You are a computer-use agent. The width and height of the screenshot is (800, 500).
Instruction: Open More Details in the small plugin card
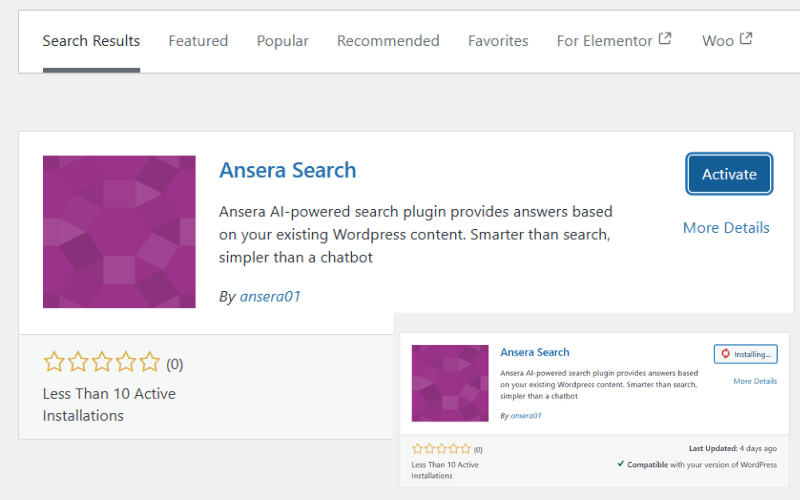(755, 381)
